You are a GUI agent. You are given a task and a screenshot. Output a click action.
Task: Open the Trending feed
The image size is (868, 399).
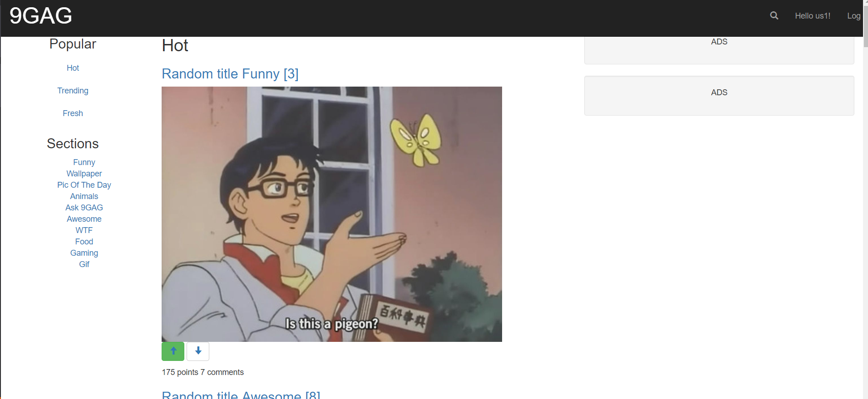[x=73, y=91]
